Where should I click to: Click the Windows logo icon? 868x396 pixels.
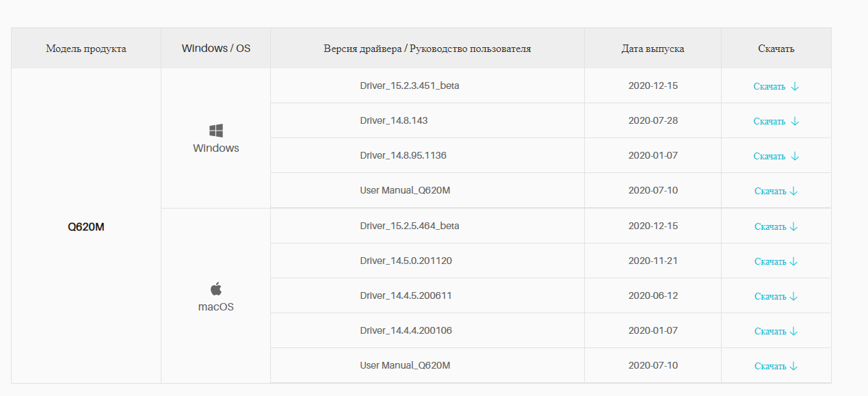tap(216, 131)
